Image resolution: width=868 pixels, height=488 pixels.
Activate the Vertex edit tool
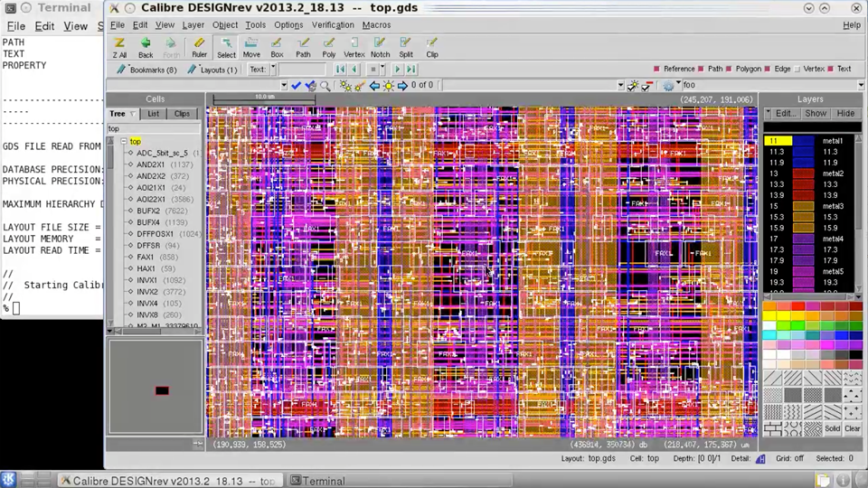tap(354, 48)
